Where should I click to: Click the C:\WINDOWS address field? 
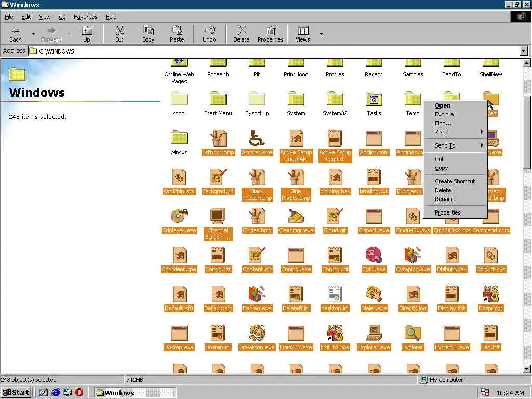click(274, 51)
